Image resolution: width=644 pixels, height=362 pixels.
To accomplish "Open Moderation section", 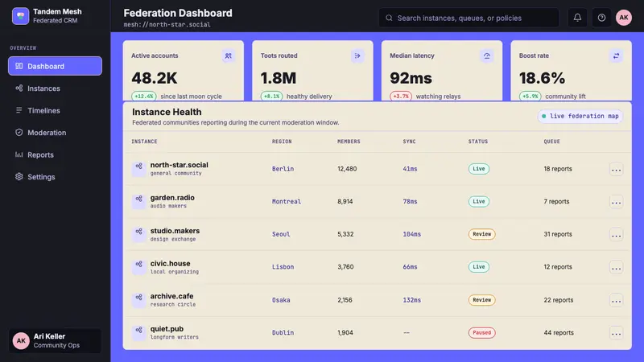I will (55, 133).
